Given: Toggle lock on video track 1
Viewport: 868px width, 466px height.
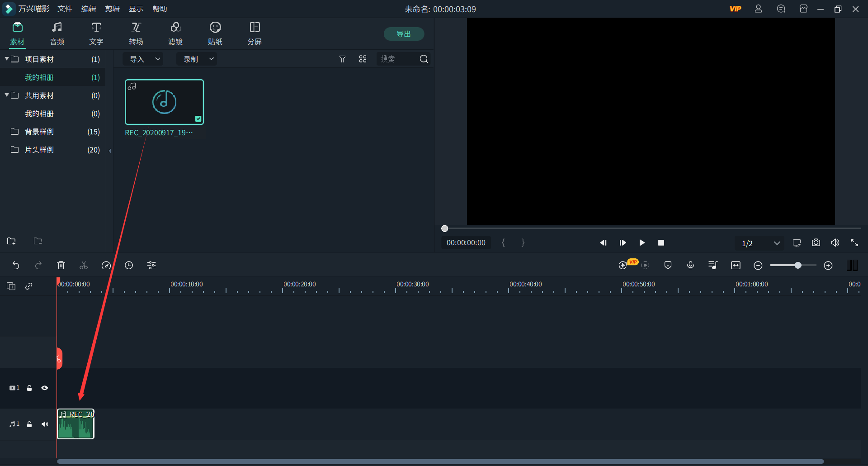Looking at the screenshot, I should click(x=29, y=388).
